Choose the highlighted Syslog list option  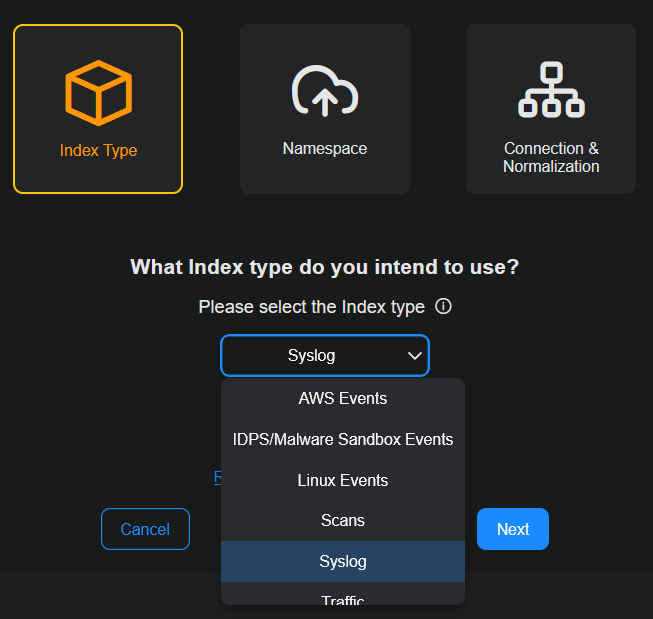[342, 561]
